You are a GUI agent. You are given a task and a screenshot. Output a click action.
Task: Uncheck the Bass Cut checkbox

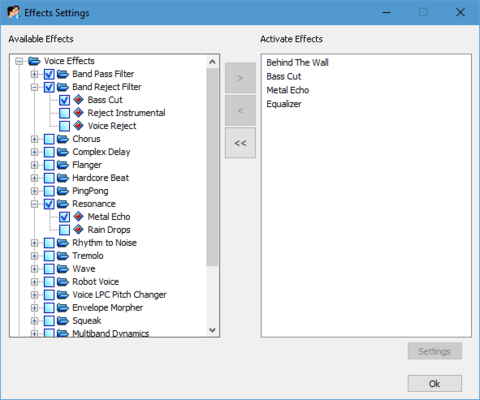click(64, 100)
